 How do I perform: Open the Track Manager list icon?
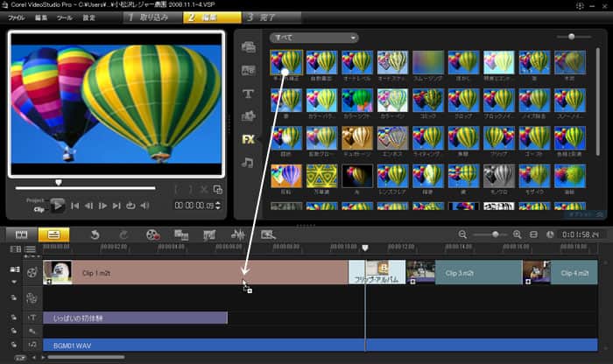(30, 249)
